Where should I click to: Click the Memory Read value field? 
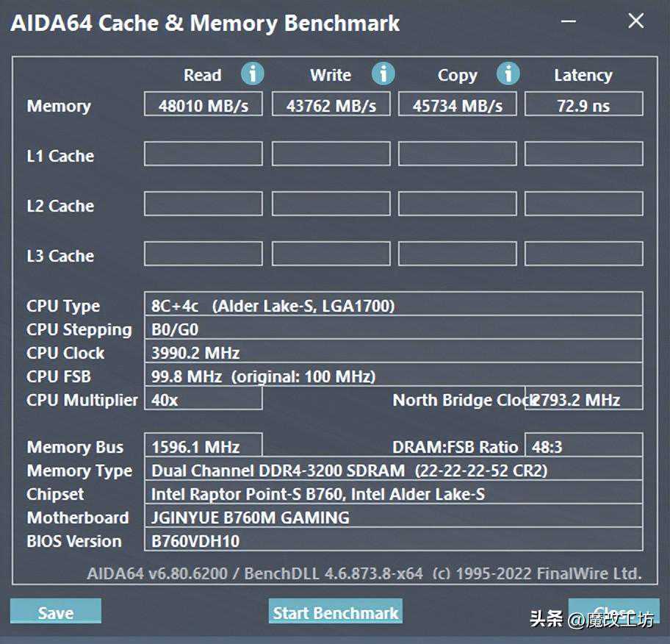pyautogui.click(x=203, y=104)
